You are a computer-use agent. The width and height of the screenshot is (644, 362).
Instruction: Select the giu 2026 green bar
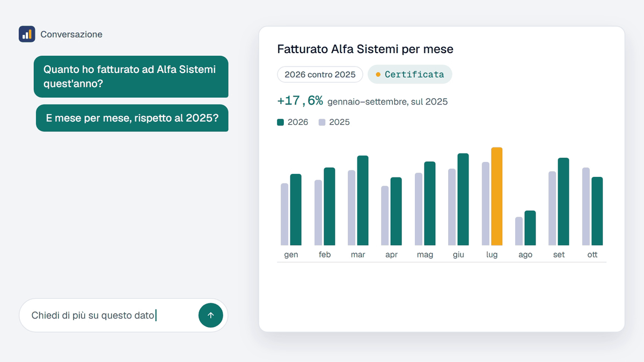coord(463,200)
